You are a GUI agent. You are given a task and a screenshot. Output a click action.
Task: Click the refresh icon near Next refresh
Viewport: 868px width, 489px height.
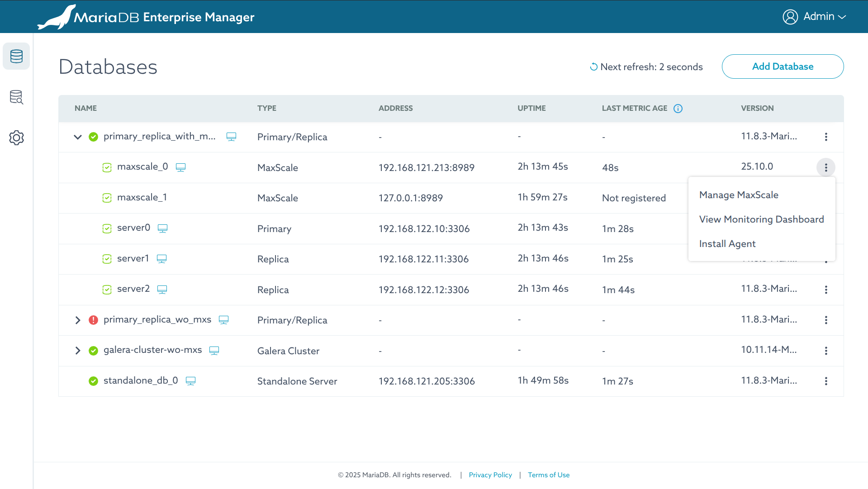point(593,67)
